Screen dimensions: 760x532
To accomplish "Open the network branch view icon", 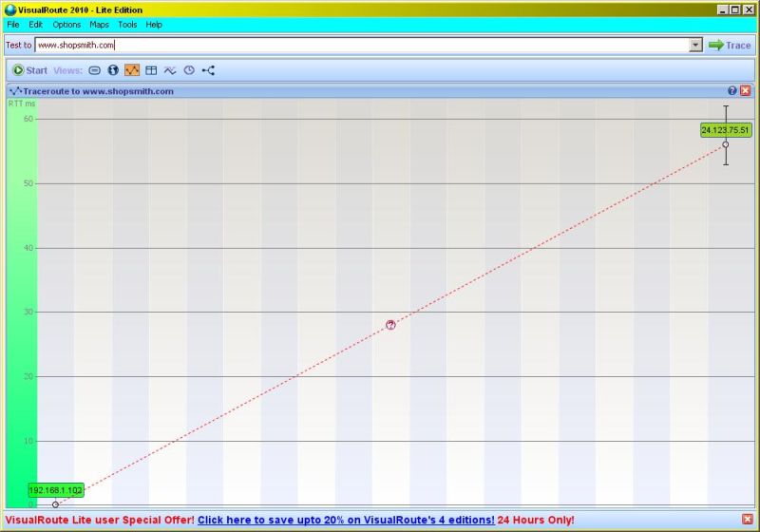I will point(208,70).
